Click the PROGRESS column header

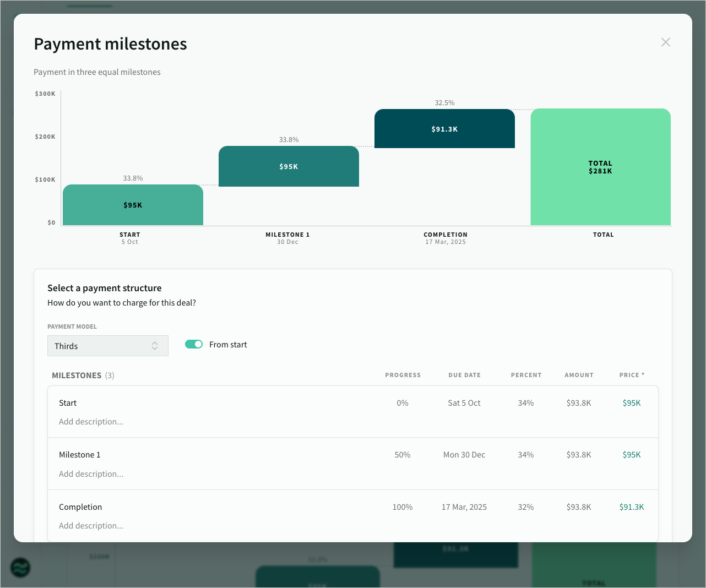(x=403, y=375)
